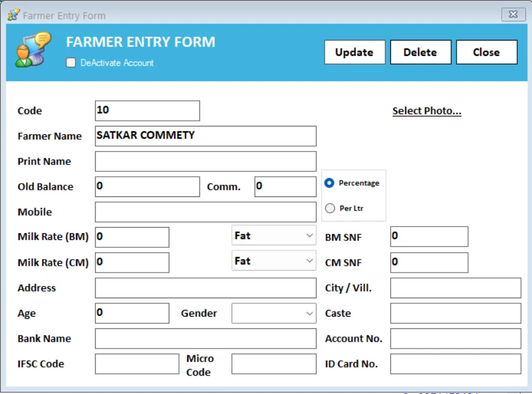Click the Milk Rate (CM) value field

tap(132, 262)
